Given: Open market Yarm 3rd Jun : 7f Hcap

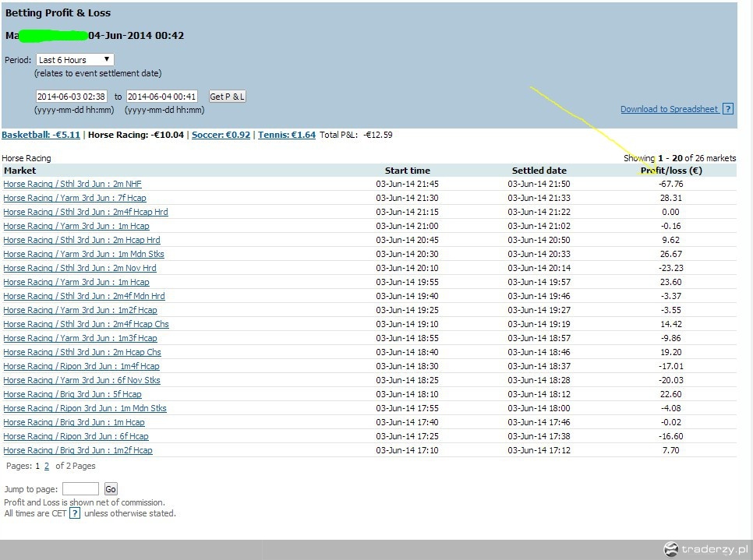Looking at the screenshot, I should [75, 198].
